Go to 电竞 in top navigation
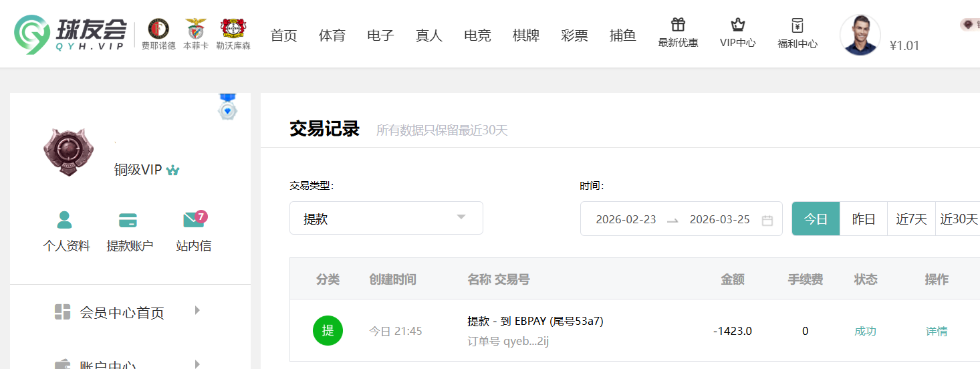The image size is (980, 369). click(x=477, y=35)
